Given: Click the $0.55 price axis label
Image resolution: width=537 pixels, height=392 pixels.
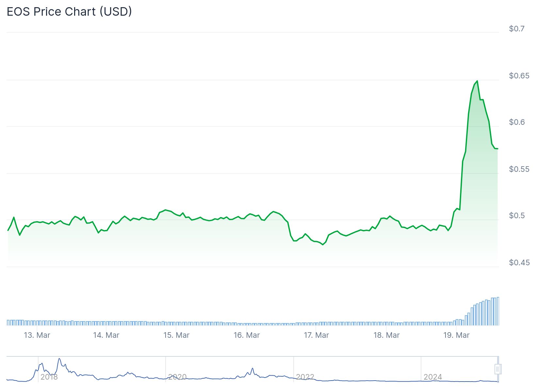Looking at the screenshot, I should tap(519, 169).
